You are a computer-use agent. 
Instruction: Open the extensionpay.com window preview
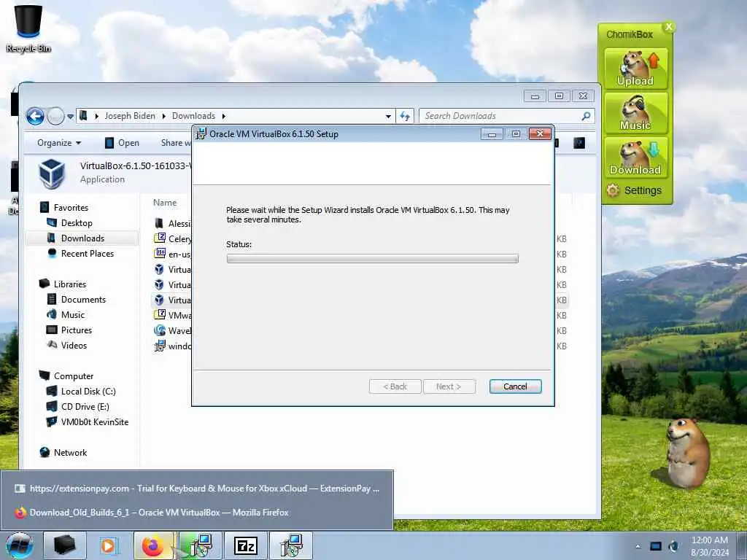point(197,488)
